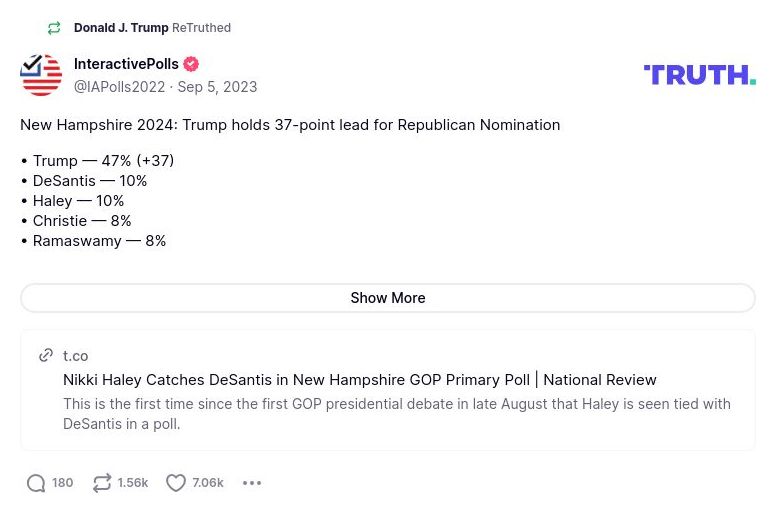Screen dimensions: 777x513
Task: Click the TRUTH logo
Action: pyautogui.click(x=699, y=75)
